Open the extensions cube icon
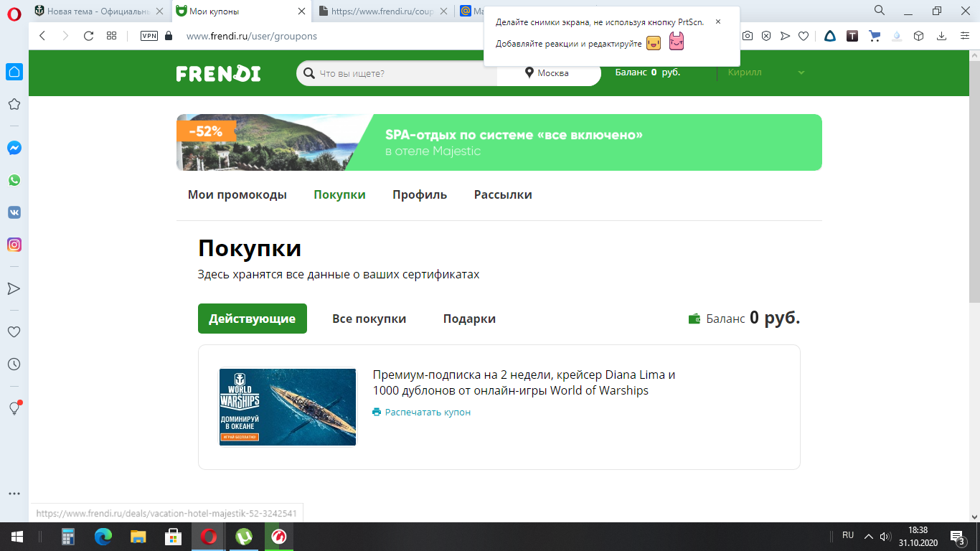Image resolution: width=980 pixels, height=551 pixels. tap(918, 36)
